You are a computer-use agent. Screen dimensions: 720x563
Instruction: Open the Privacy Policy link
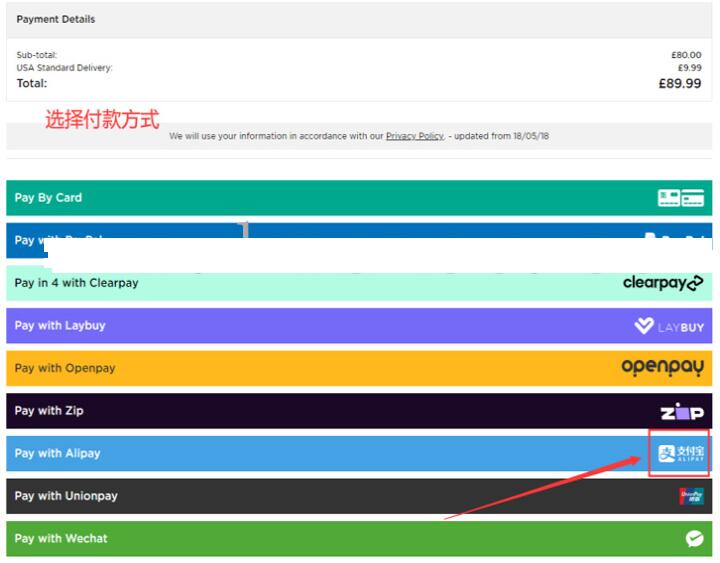(x=415, y=136)
